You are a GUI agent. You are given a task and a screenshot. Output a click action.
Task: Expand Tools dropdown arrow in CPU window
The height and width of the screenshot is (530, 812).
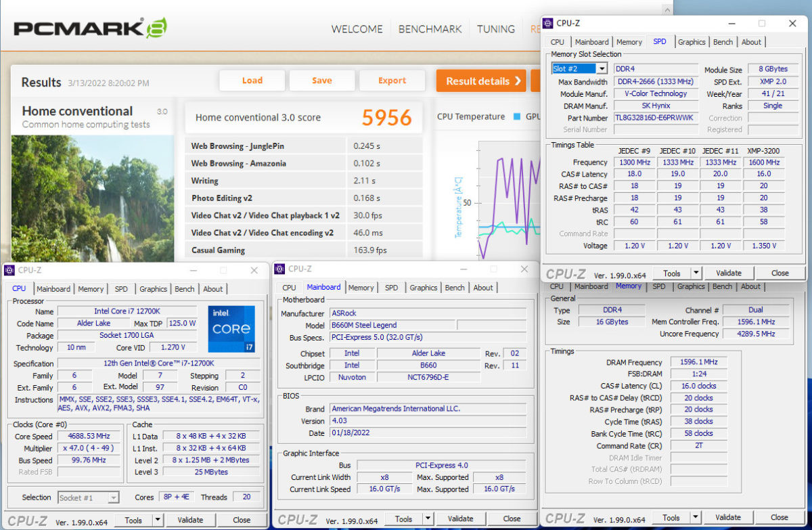(158, 520)
